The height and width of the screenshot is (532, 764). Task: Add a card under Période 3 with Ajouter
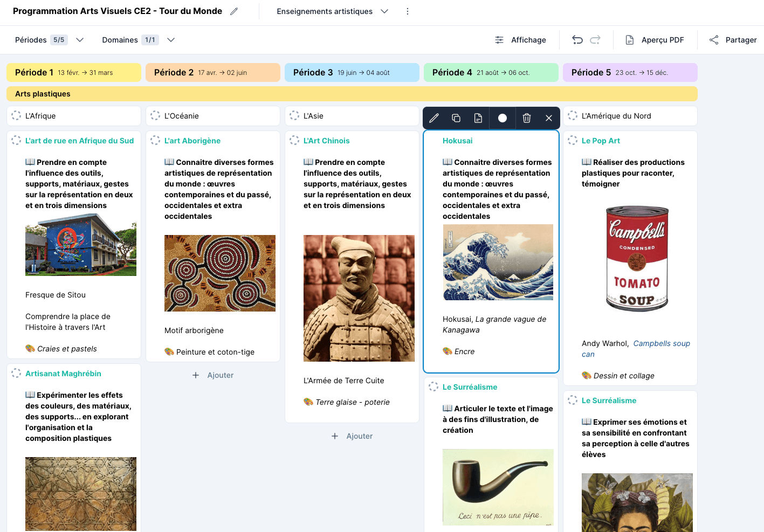tap(352, 436)
